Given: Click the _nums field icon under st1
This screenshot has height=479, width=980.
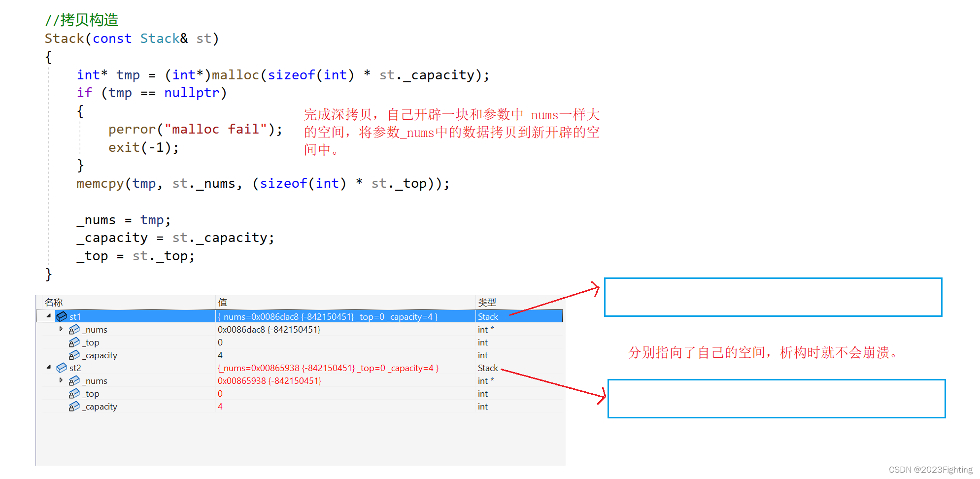Looking at the screenshot, I should [74, 329].
